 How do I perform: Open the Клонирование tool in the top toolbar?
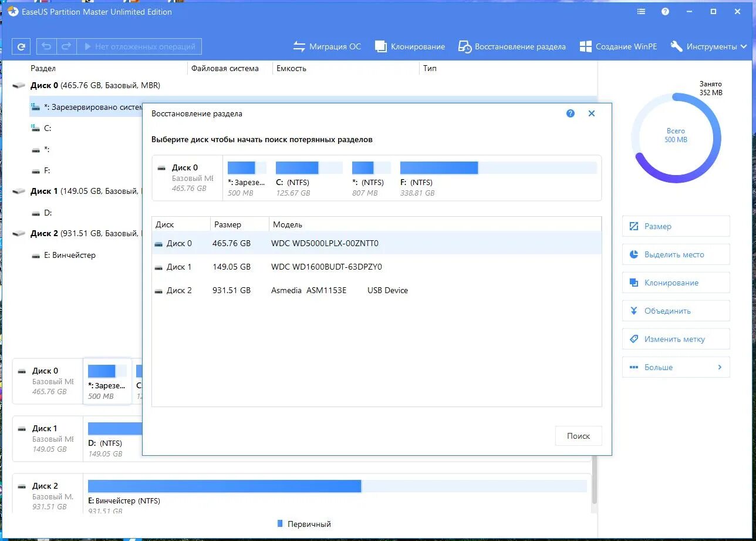410,46
